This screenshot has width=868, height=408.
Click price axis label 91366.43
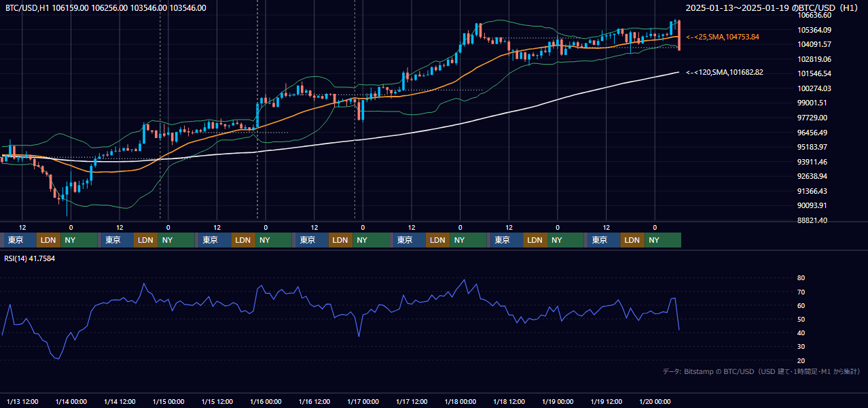[x=812, y=191]
